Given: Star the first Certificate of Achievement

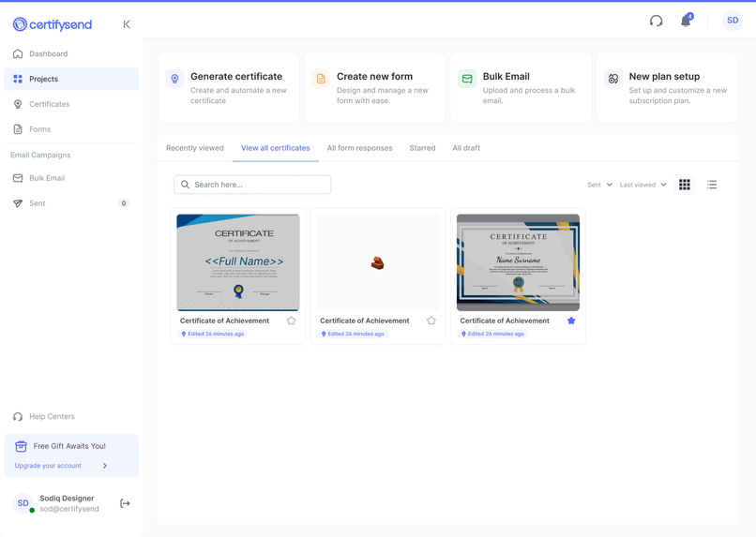Looking at the screenshot, I should pos(291,321).
